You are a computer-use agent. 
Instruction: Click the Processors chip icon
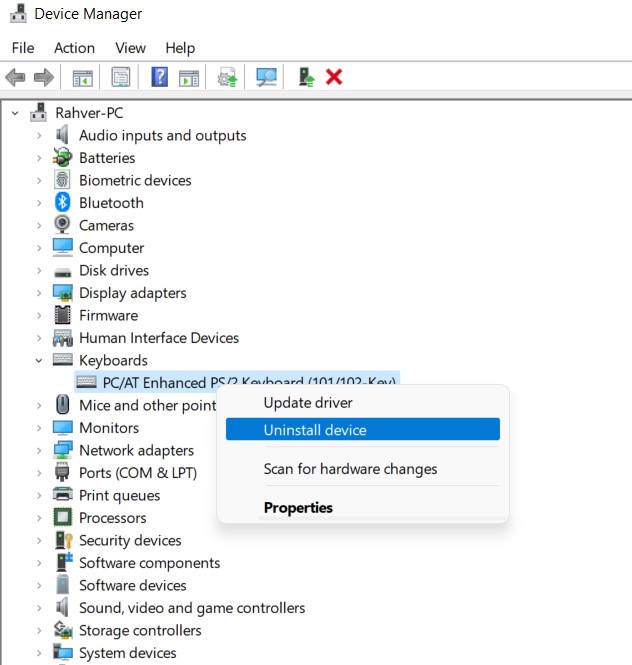point(63,517)
